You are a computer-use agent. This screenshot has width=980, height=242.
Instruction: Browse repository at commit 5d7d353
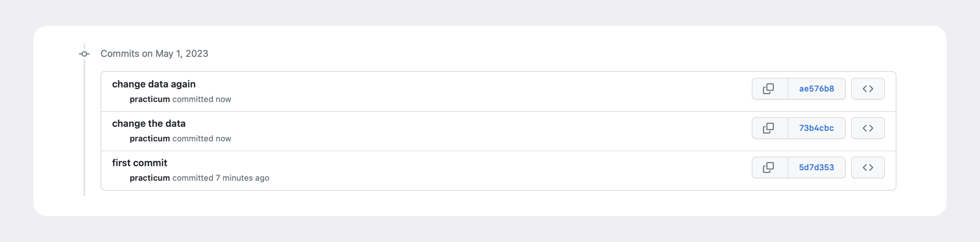[x=868, y=168]
